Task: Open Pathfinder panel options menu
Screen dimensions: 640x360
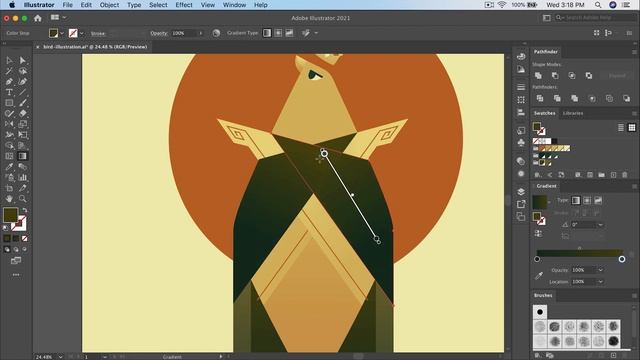Action: click(x=634, y=52)
